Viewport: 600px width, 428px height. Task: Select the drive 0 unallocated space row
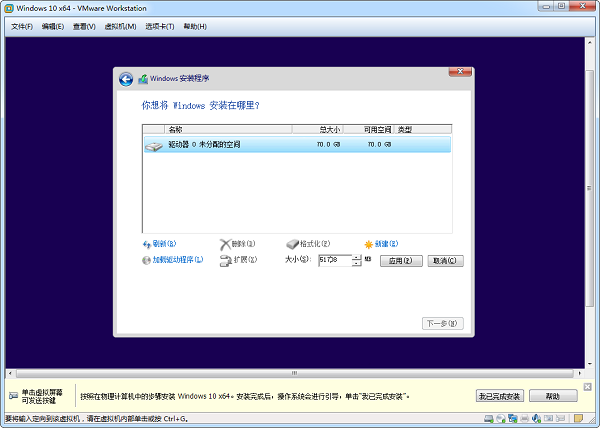[x=297, y=145]
